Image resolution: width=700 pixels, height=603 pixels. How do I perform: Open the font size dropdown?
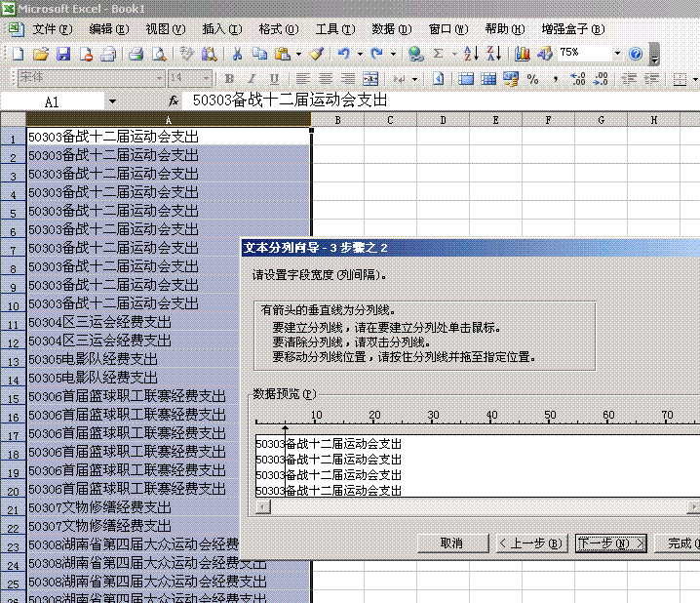coord(206,78)
